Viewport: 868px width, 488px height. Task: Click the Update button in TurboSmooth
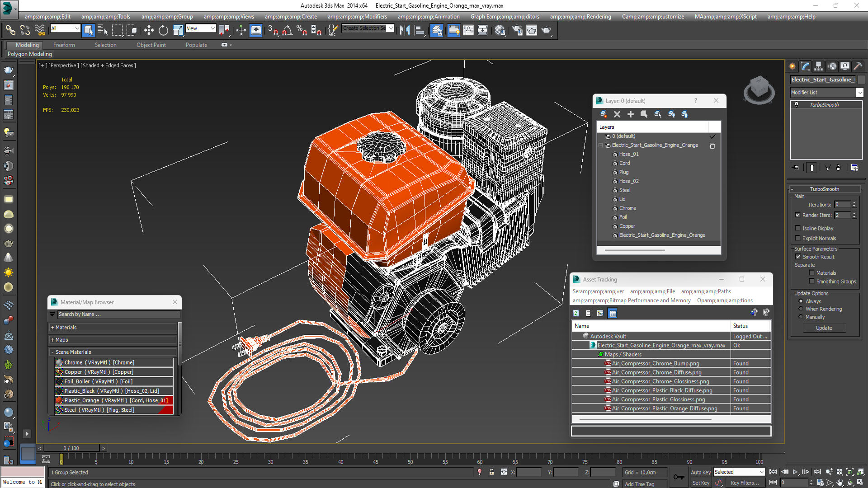tap(824, 328)
